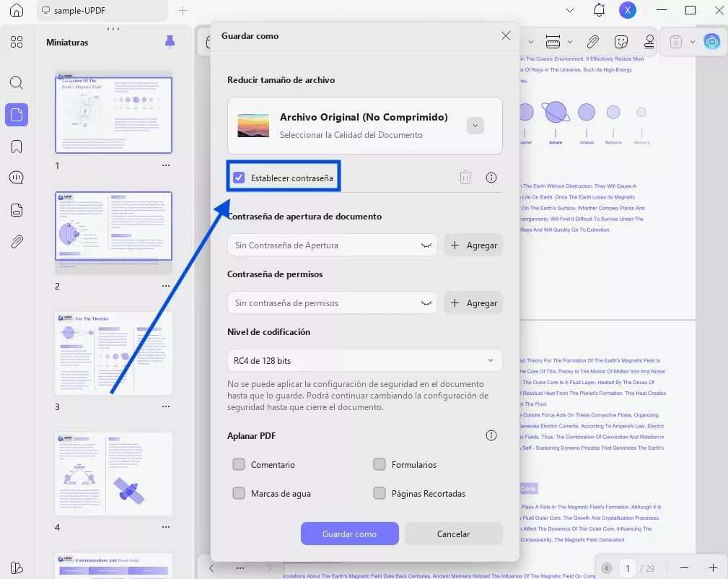This screenshot has height=579, width=728.
Task: Check the Páginas Recortadas option
Action: point(380,493)
